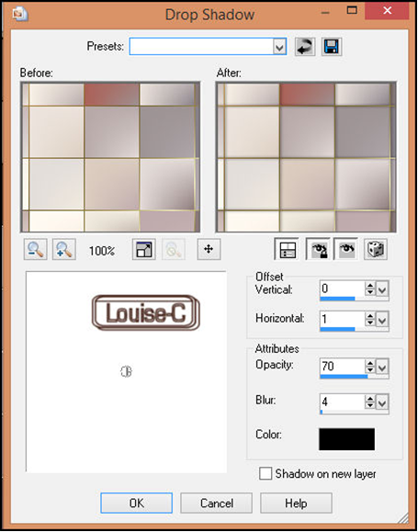Click the dialog's application icon in title bar
Image resolution: width=418 pixels, height=532 pixels.
coord(19,15)
